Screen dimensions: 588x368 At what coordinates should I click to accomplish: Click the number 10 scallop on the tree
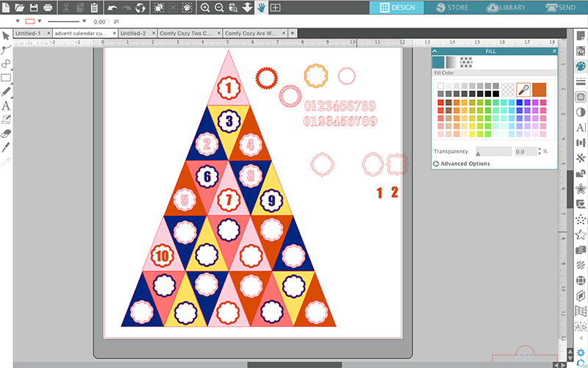click(162, 256)
